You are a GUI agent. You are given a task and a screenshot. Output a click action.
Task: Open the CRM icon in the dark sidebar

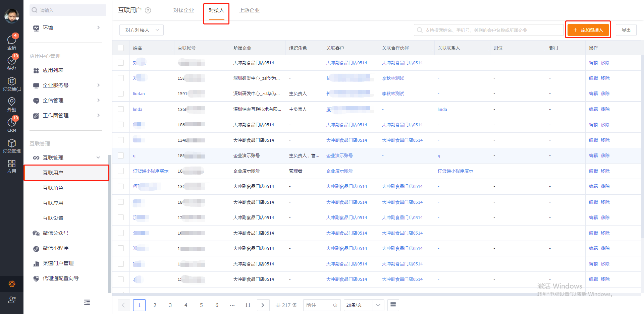12,122
